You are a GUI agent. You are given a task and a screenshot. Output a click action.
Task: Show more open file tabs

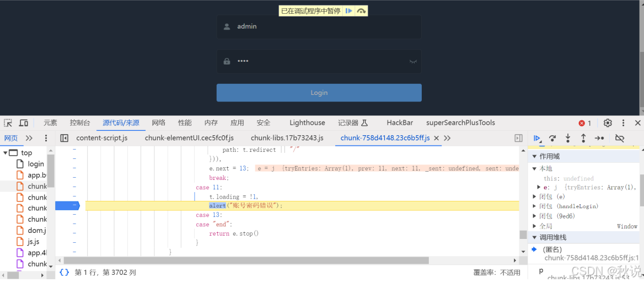(447, 138)
